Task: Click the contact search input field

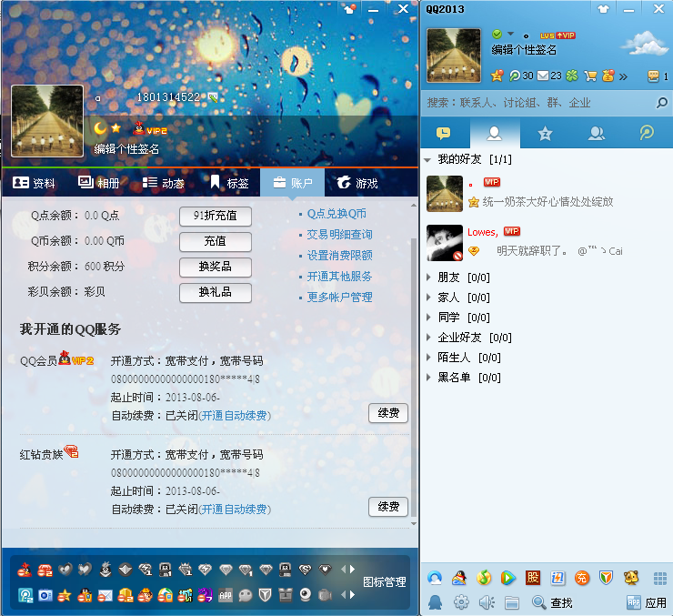Action: click(538, 103)
